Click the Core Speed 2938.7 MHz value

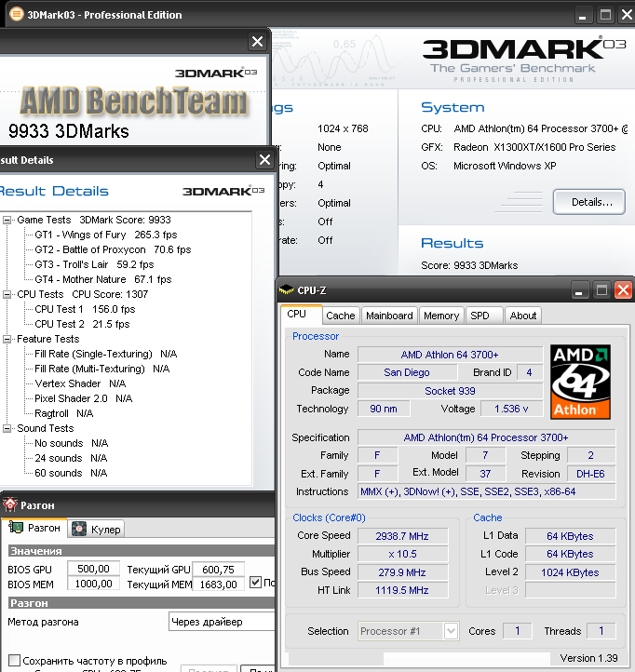(402, 536)
